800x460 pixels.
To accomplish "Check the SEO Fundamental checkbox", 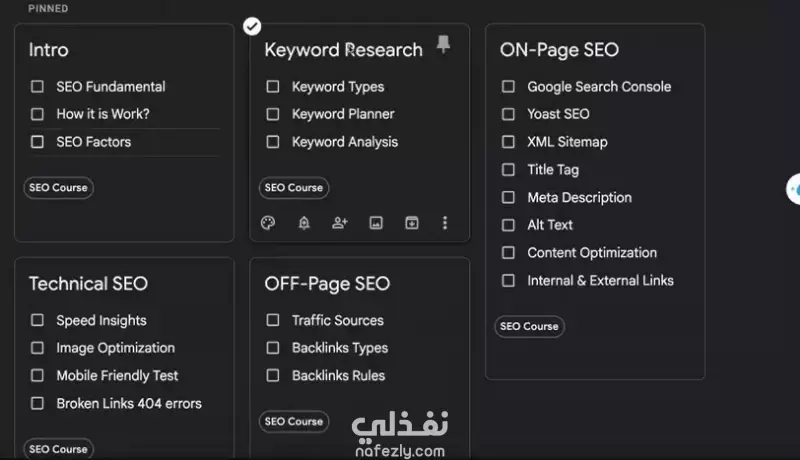I will (x=37, y=86).
